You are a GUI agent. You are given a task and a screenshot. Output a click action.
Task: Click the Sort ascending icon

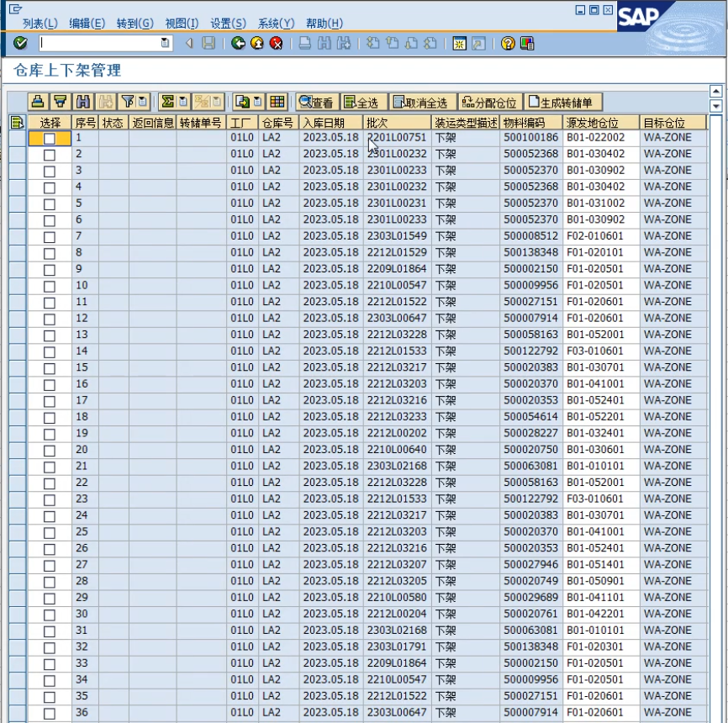coord(38,102)
